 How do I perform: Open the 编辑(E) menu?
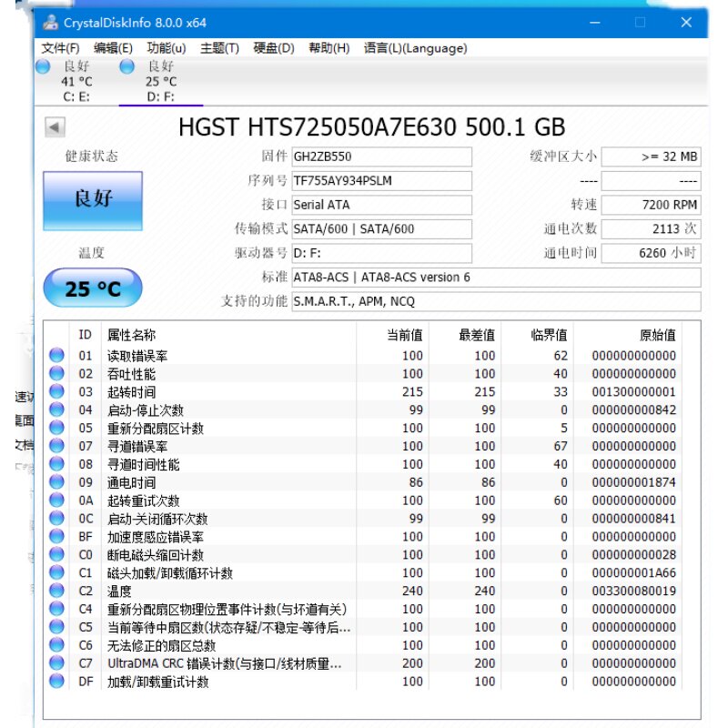click(x=113, y=48)
